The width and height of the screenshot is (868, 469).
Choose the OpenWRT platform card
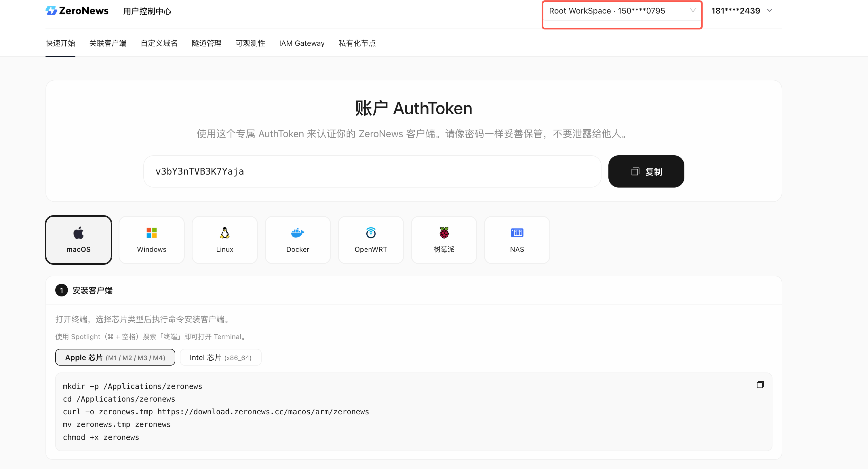[x=371, y=240]
